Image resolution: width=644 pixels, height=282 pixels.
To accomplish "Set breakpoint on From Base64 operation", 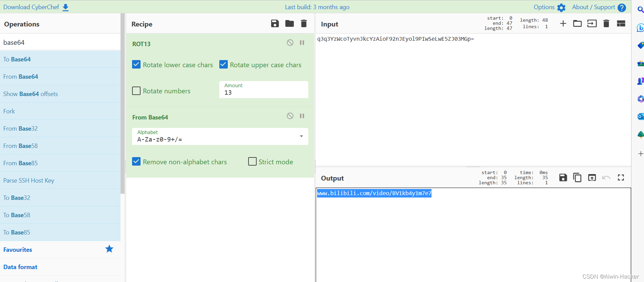I will 302,116.
